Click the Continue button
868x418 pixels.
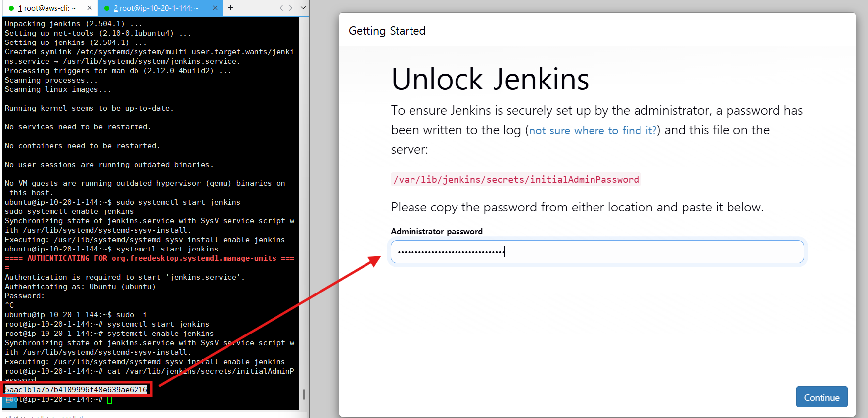[x=822, y=397]
